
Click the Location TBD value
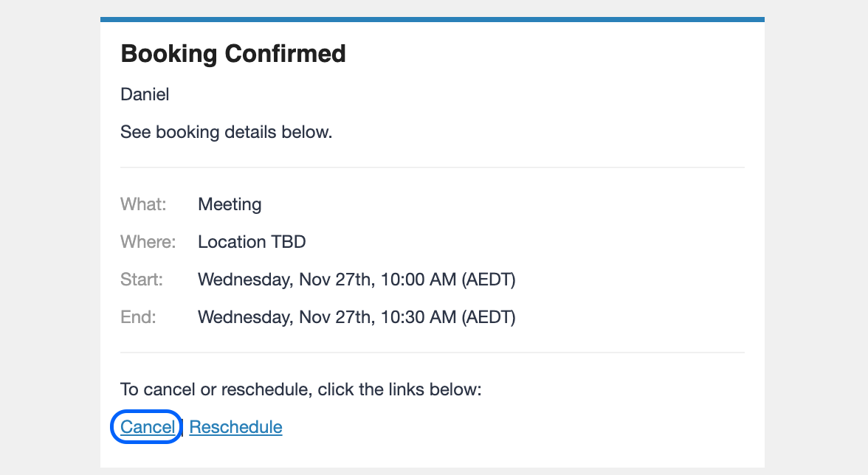click(x=252, y=242)
